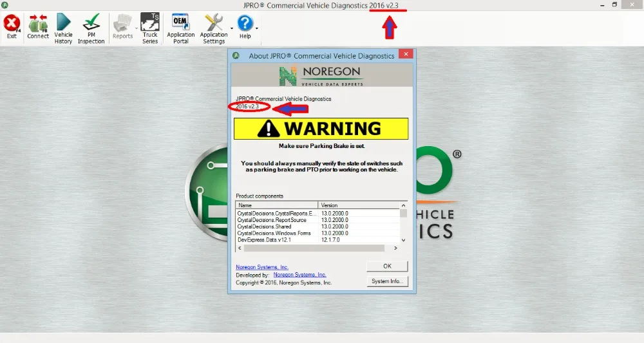Image resolution: width=644 pixels, height=343 pixels.
Task: Expand the Help dropdown arrow
Action: tap(257, 28)
